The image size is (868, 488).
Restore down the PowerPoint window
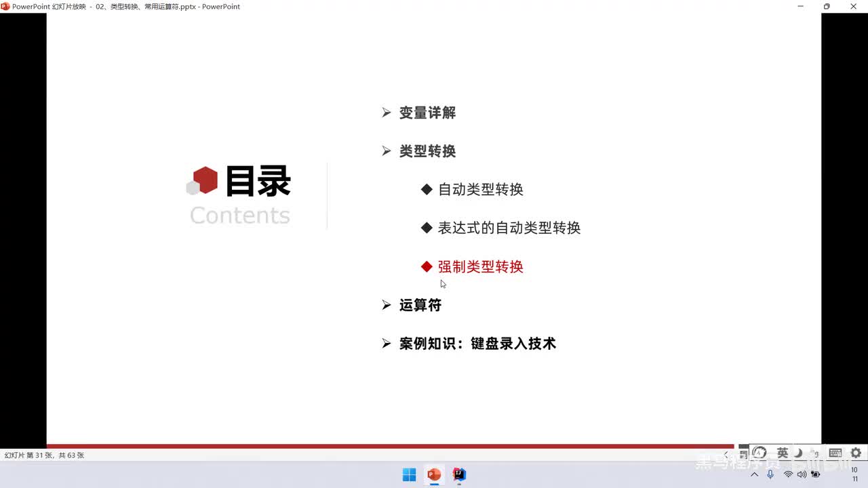(x=827, y=6)
